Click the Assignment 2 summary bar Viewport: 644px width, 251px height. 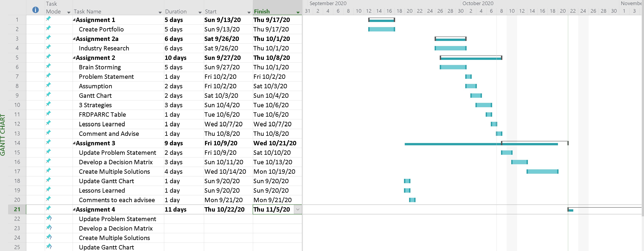point(471,58)
